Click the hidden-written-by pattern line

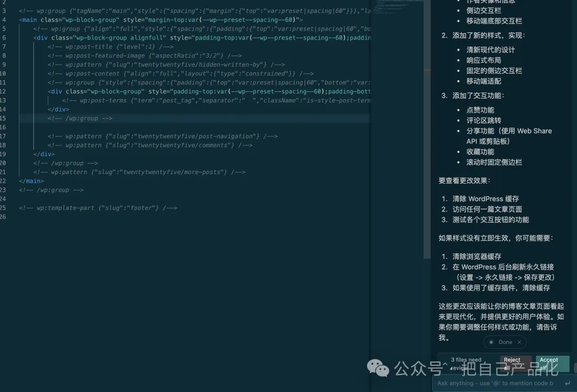(x=166, y=64)
